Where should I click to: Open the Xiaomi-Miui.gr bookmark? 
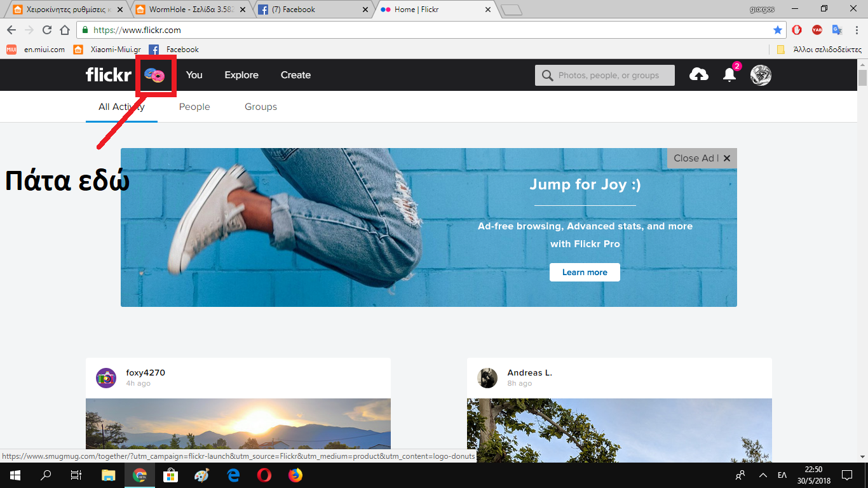point(107,50)
